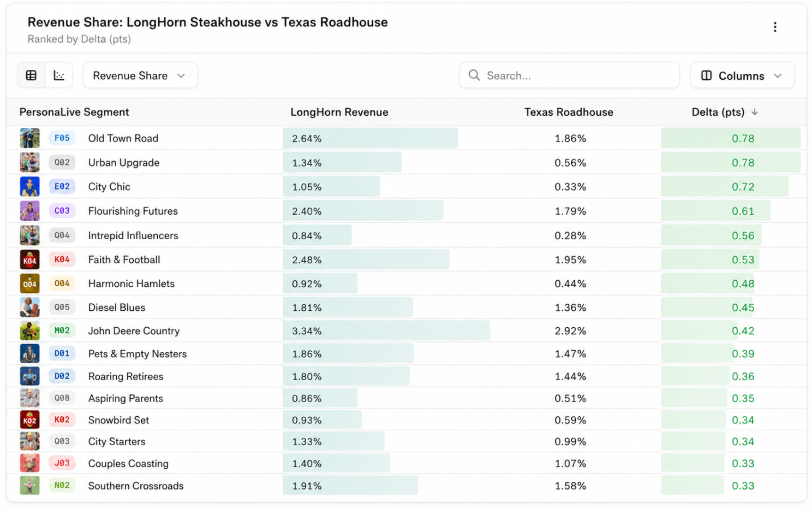Click the John Deere Country segment avatar
Viewport: 812px width, 508px height.
(x=29, y=330)
